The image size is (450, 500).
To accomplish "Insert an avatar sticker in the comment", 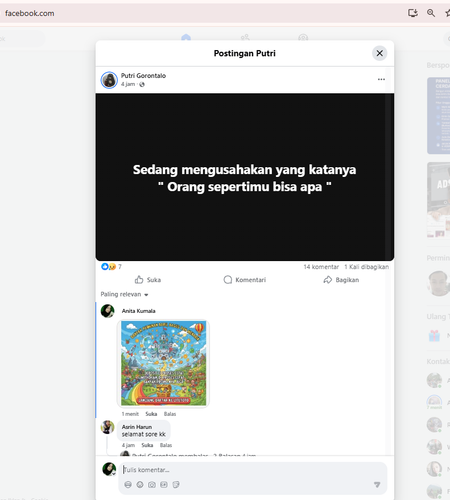I will [128, 485].
